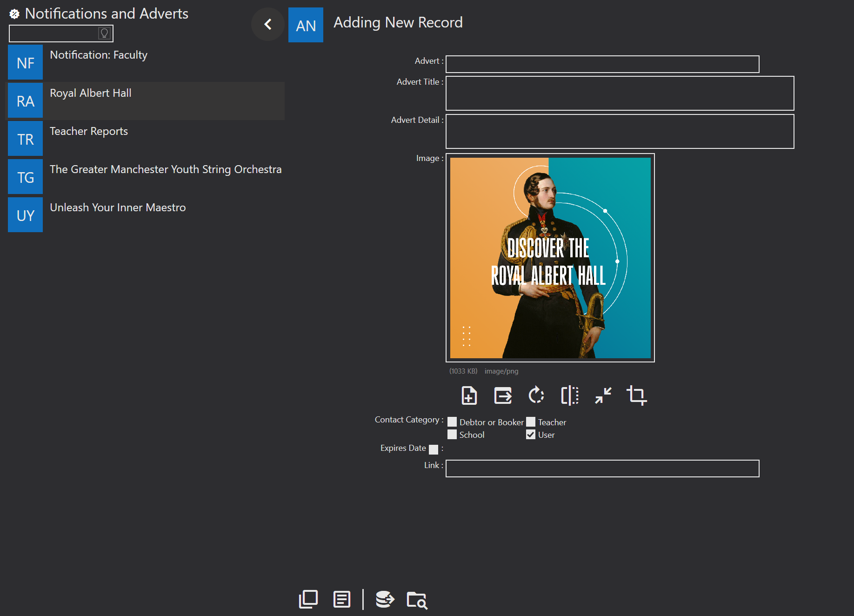Click the database export icon in bottom toolbar
The image size is (854, 616).
click(385, 599)
